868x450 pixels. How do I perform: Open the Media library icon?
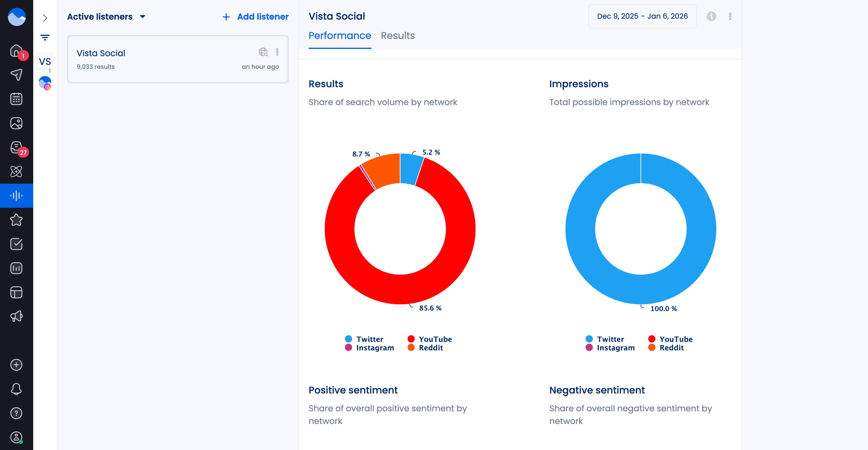pos(16,123)
